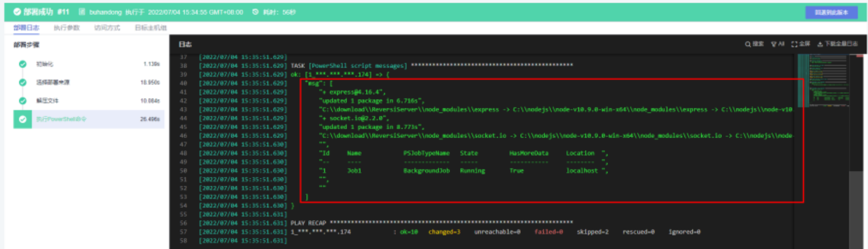868x249 pixels.
Task: Select the 选择部署来源 deployment step
Action: pos(89,82)
